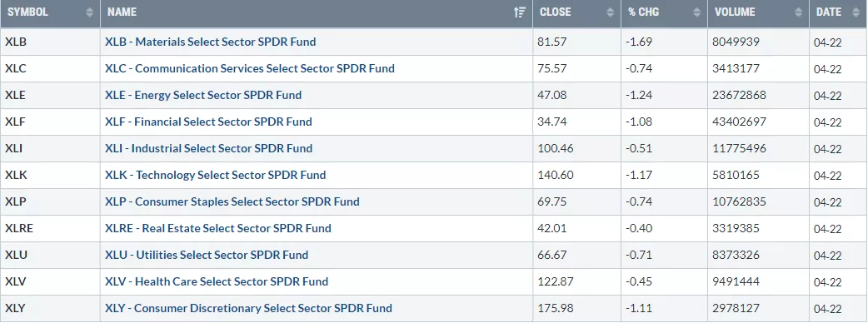Sort table by SYMBOL column arrows
Screen dimensions: 868x323
click(x=90, y=12)
